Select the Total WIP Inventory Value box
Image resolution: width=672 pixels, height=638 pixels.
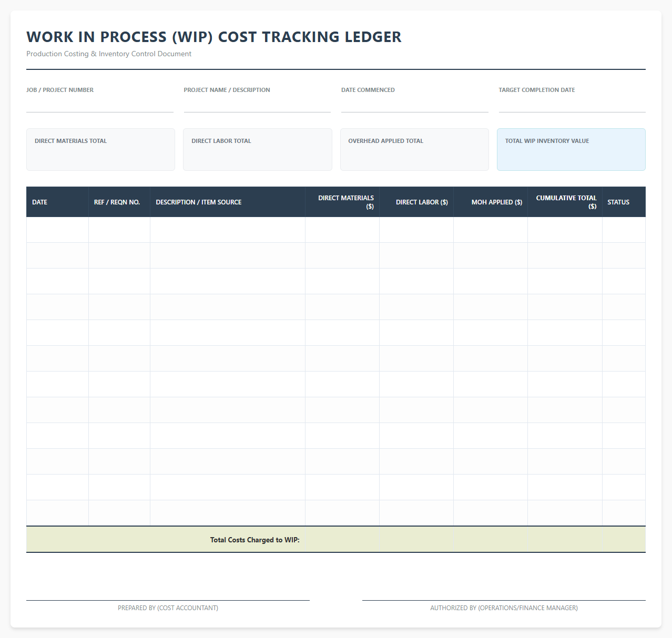(x=571, y=149)
